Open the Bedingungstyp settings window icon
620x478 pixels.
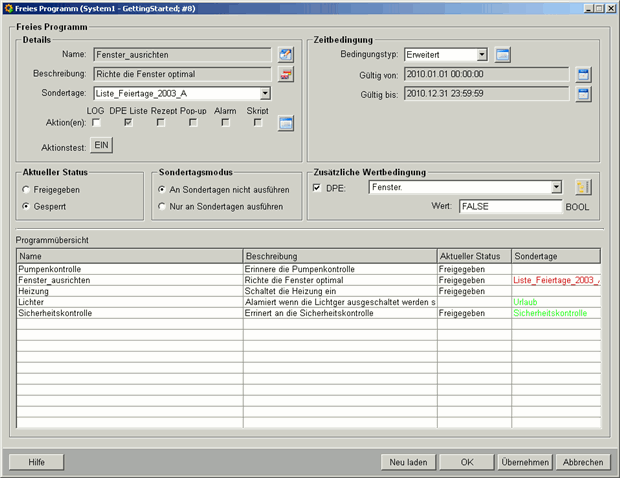503,55
